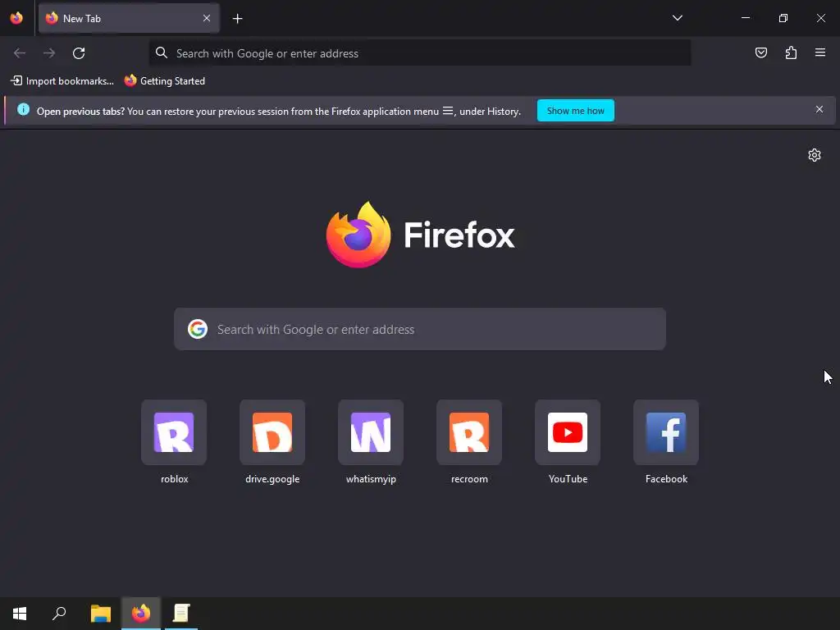The image size is (840, 630).
Task: Focus the top address bar
Action: pyautogui.click(x=420, y=53)
